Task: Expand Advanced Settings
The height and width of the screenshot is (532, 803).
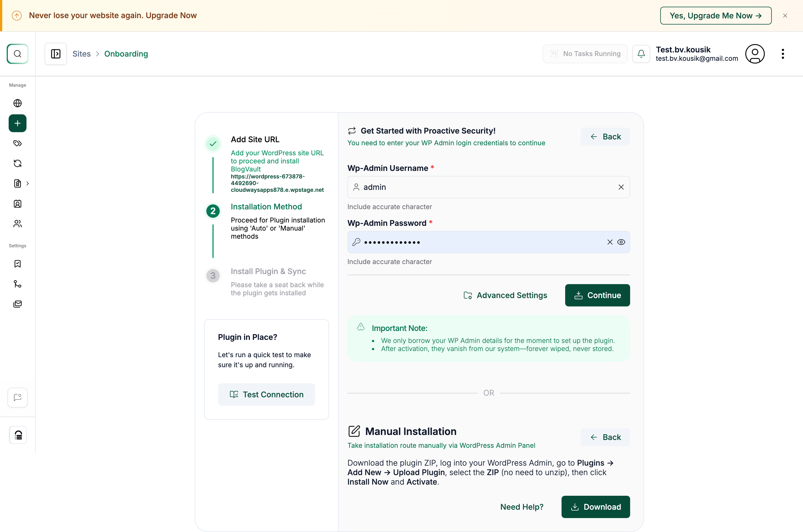Action: tap(505, 295)
